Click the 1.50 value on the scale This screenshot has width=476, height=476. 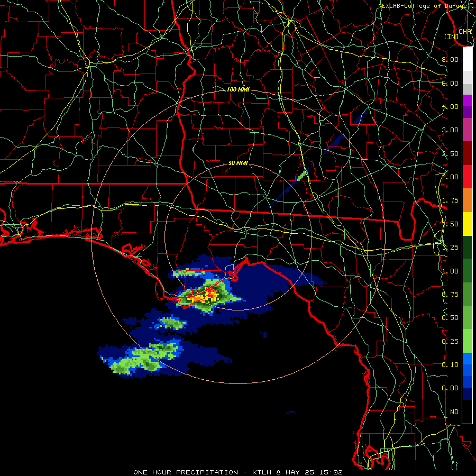tap(450, 224)
